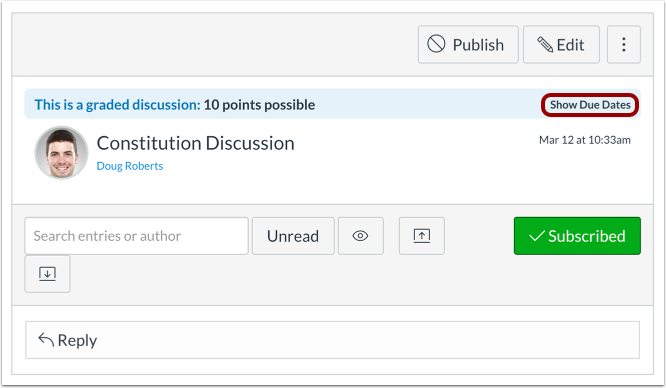666x388 pixels.
Task: Open Edit for this discussion
Action: (561, 45)
